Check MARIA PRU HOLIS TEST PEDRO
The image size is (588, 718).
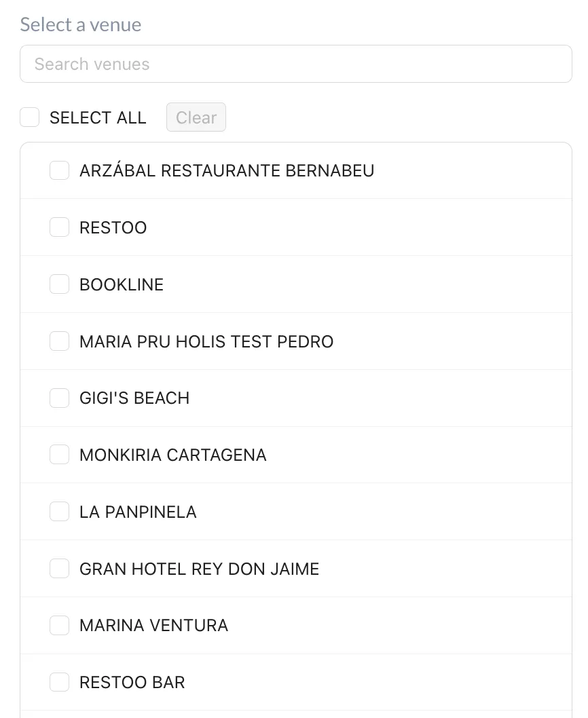tap(59, 341)
